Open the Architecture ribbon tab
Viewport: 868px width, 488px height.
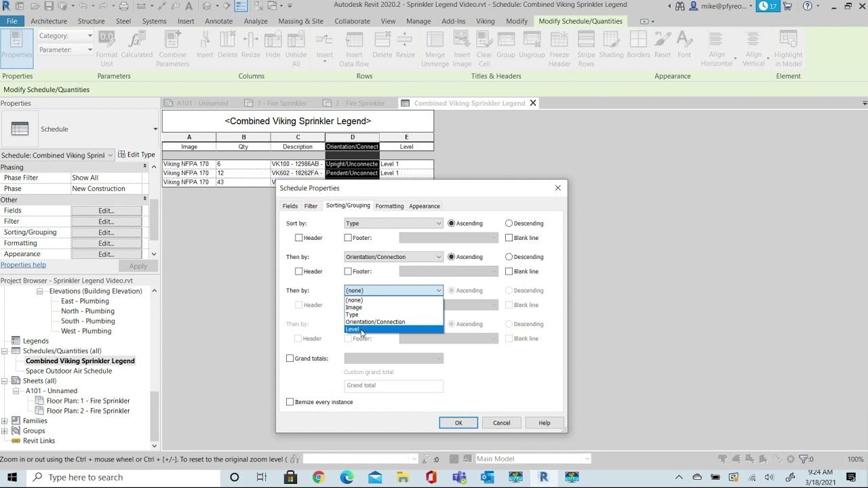point(49,21)
